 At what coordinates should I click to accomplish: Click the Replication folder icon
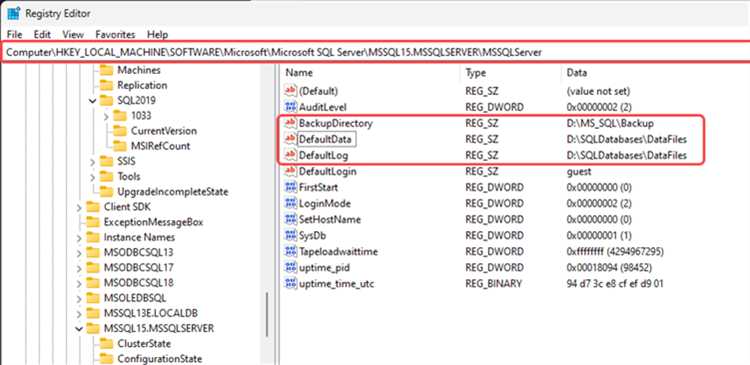tap(106, 86)
